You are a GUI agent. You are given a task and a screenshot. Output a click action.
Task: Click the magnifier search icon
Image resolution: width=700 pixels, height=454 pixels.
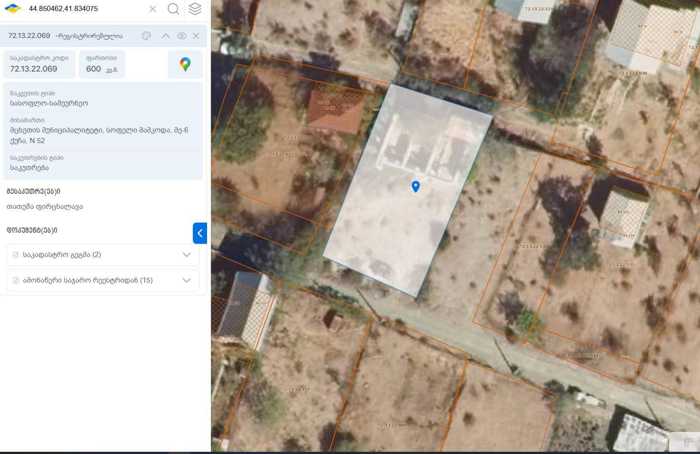[x=173, y=9]
